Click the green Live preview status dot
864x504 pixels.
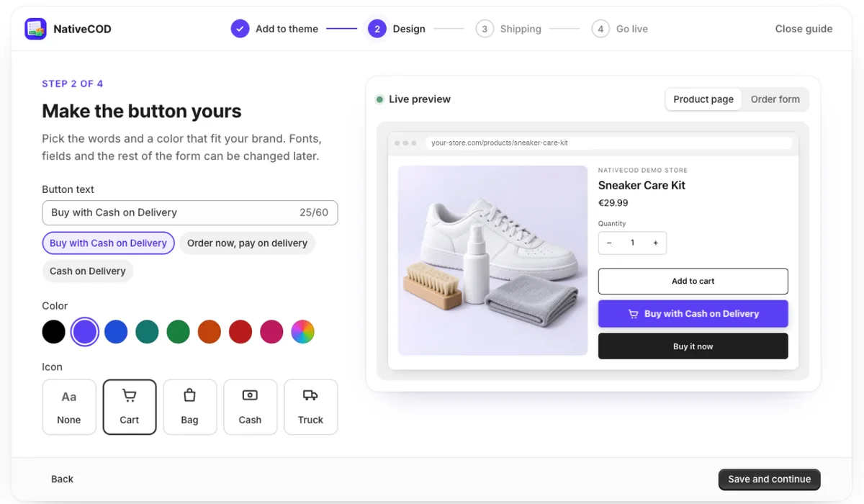tap(379, 99)
